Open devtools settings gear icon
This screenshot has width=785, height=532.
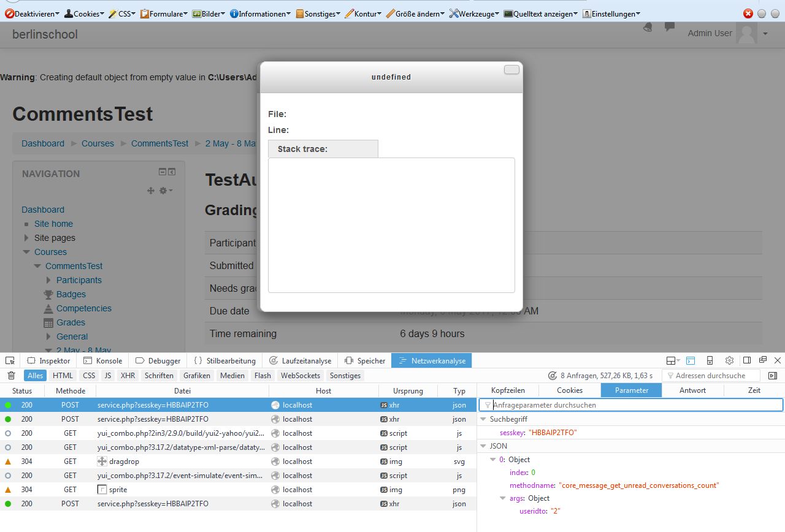point(729,360)
